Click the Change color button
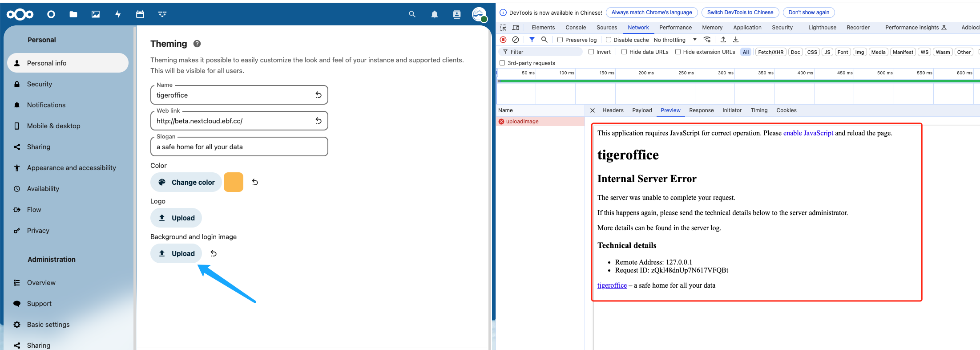This screenshot has height=350, width=980. pos(186,182)
